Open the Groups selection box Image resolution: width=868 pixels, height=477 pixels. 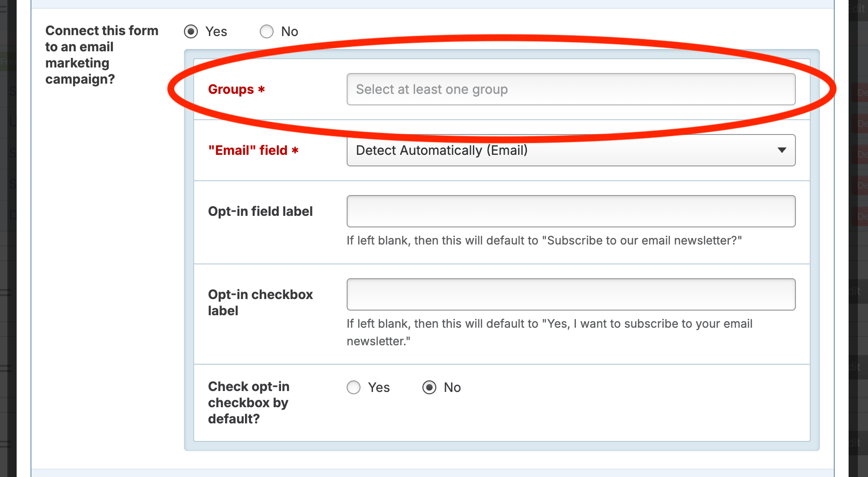coord(571,89)
